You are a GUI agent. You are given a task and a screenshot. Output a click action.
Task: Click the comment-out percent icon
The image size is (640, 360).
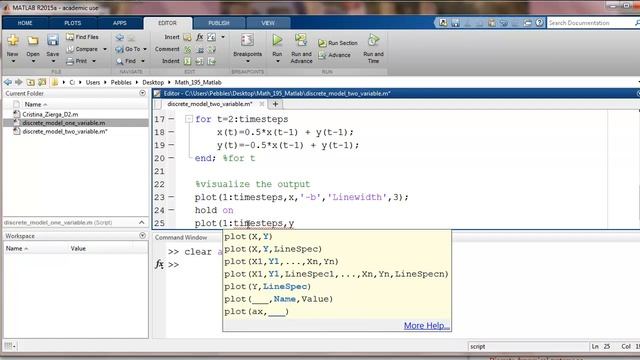[x=187, y=49]
